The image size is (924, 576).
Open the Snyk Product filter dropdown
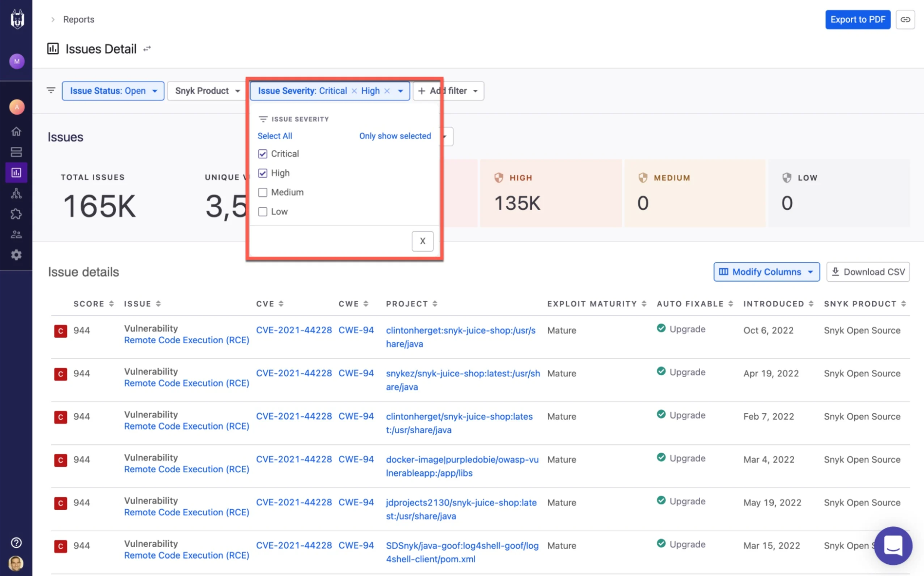click(207, 91)
